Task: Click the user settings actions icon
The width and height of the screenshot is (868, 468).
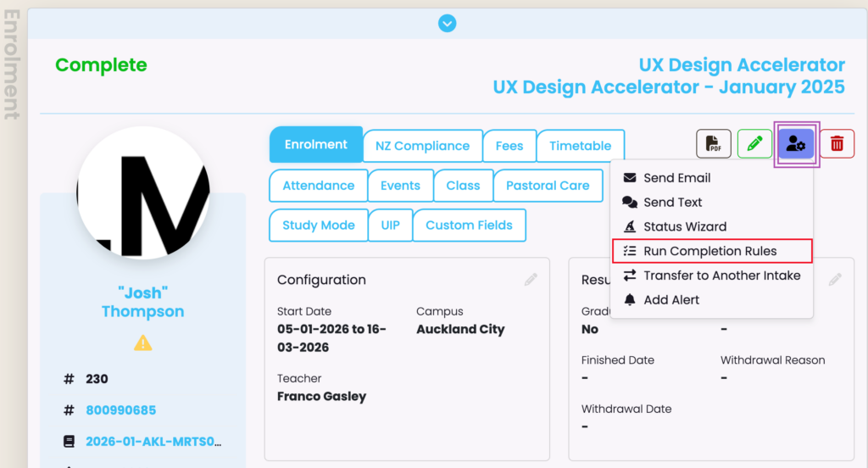Action: tap(796, 144)
